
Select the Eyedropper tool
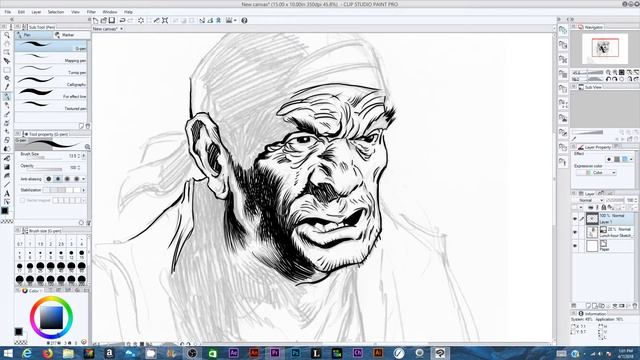click(x=7, y=87)
